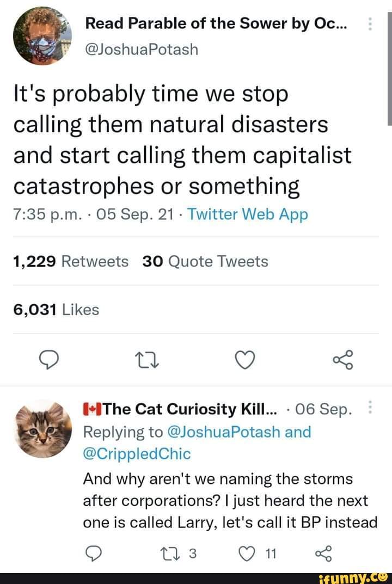The height and width of the screenshot is (584, 392).
Task: Like the JoshuaPotash tweet
Action: (245, 360)
